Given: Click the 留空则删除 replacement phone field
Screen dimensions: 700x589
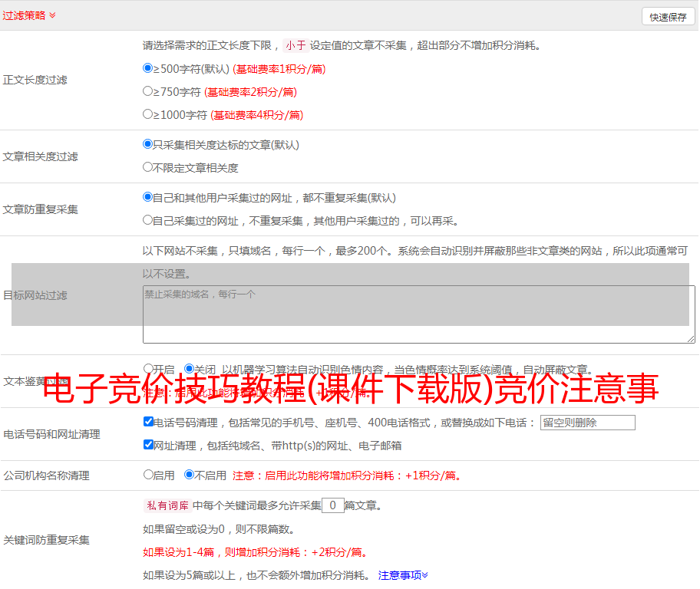Looking at the screenshot, I should 587,423.
